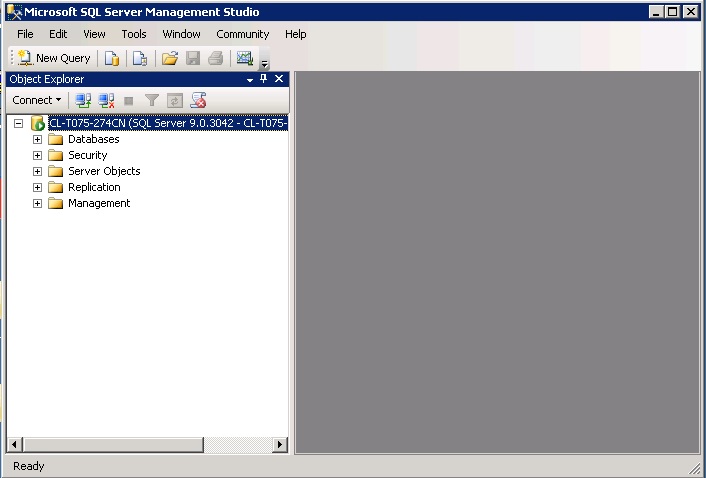Click the Print icon in toolbar
Image resolution: width=706 pixels, height=478 pixels.
(216, 58)
